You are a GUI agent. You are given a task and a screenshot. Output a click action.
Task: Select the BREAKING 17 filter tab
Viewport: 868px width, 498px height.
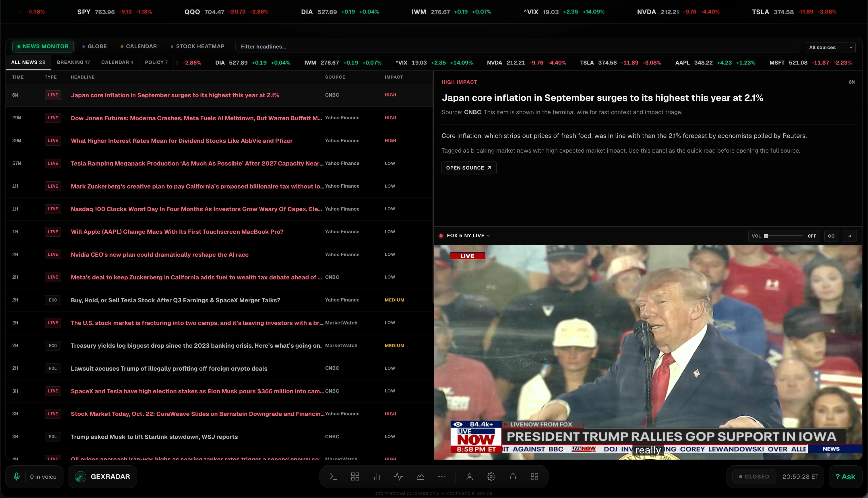[73, 62]
